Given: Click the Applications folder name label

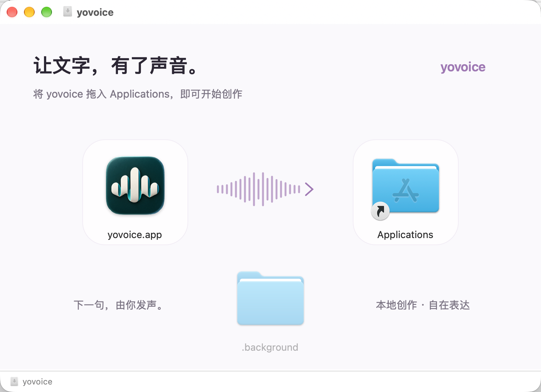Looking at the screenshot, I should click(x=405, y=235).
